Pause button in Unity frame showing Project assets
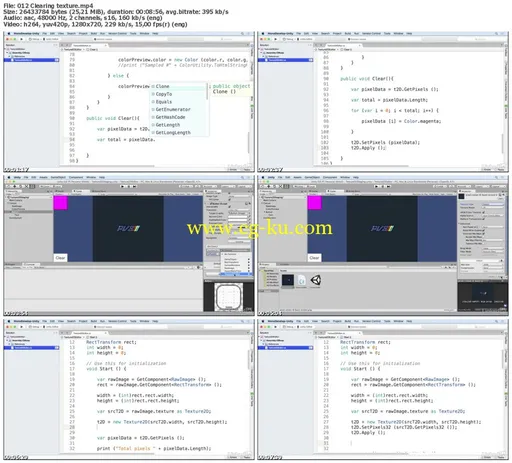Viewport: 512px width, 463px height. click(x=382, y=186)
